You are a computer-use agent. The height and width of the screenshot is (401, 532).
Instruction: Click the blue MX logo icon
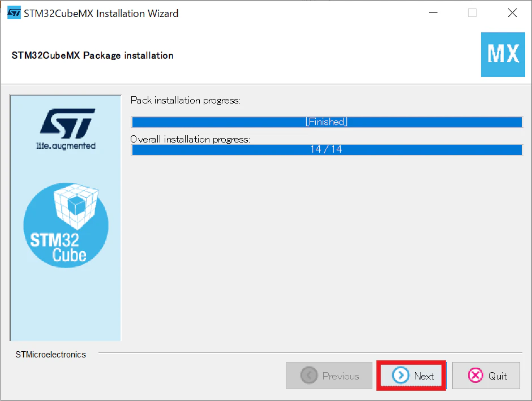pyautogui.click(x=503, y=54)
